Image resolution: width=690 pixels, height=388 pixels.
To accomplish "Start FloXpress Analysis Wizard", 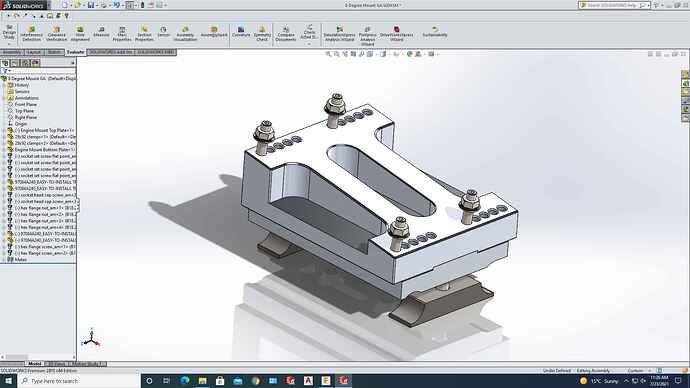I will point(367,35).
